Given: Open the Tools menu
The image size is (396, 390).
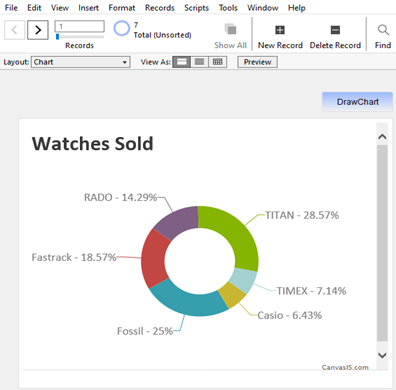Looking at the screenshot, I should click(228, 8).
